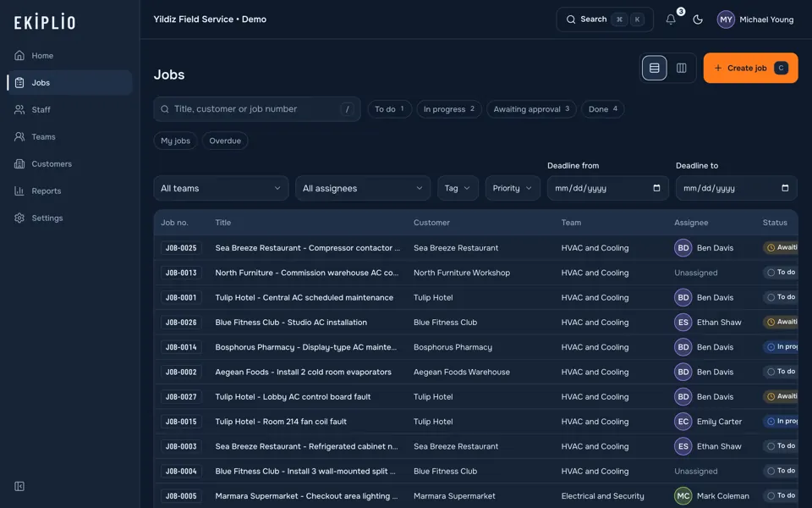Click Customer column header
The width and height of the screenshot is (812, 508).
tap(432, 223)
